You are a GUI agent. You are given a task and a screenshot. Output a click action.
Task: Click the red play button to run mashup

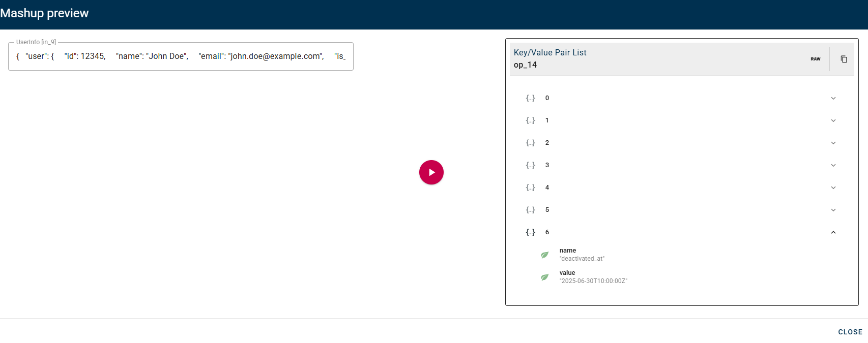pyautogui.click(x=431, y=172)
